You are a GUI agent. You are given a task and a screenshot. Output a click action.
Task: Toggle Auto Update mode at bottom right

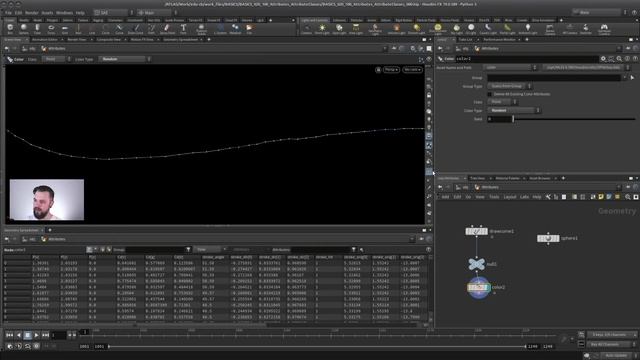[615, 356]
